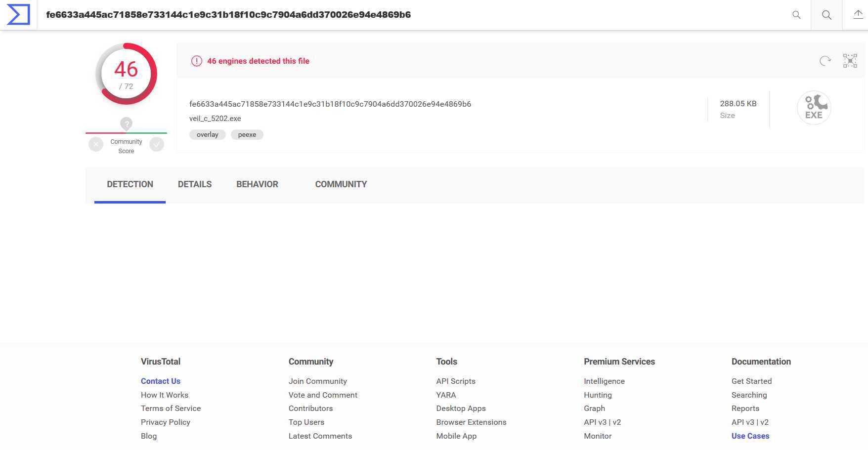Reanalyze file with the refresh icon

point(825,61)
